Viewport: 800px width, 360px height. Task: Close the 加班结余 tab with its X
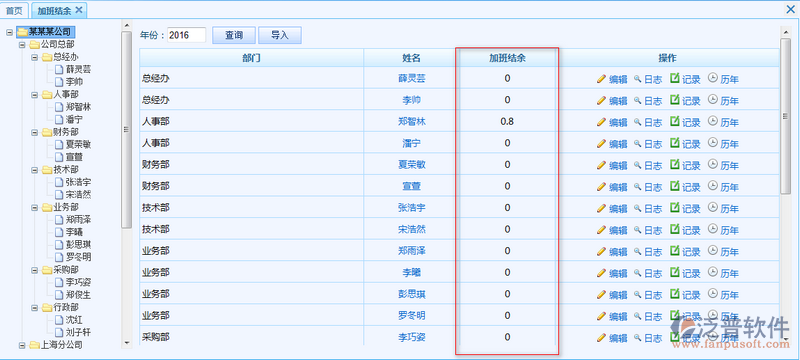coord(78,10)
